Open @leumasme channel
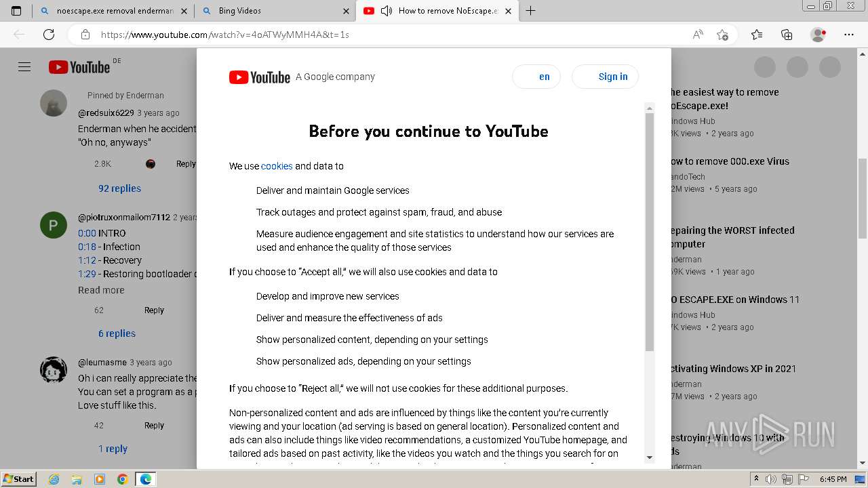 point(102,363)
